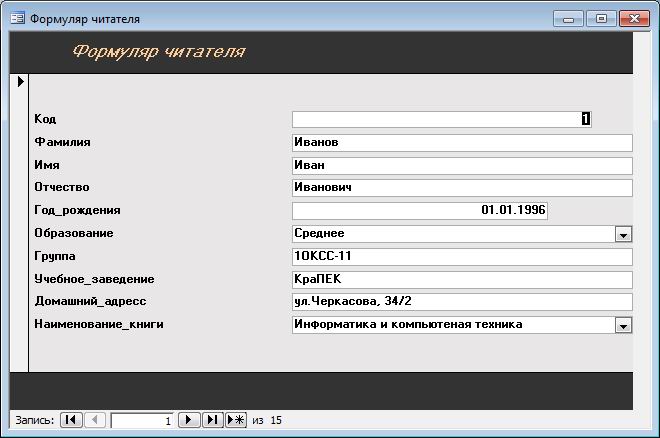Screen dimensions: 660x438
Task: Jump to last record button
Action: point(213,419)
